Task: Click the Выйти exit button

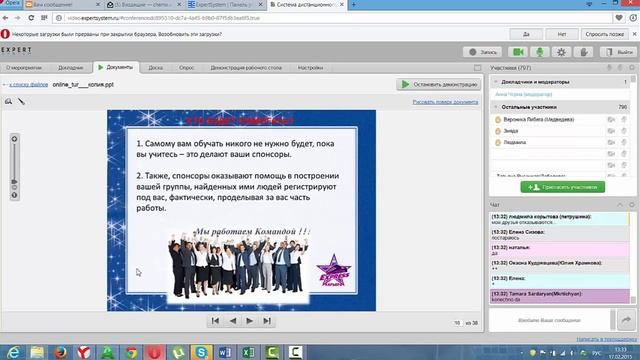Action: click(x=619, y=52)
